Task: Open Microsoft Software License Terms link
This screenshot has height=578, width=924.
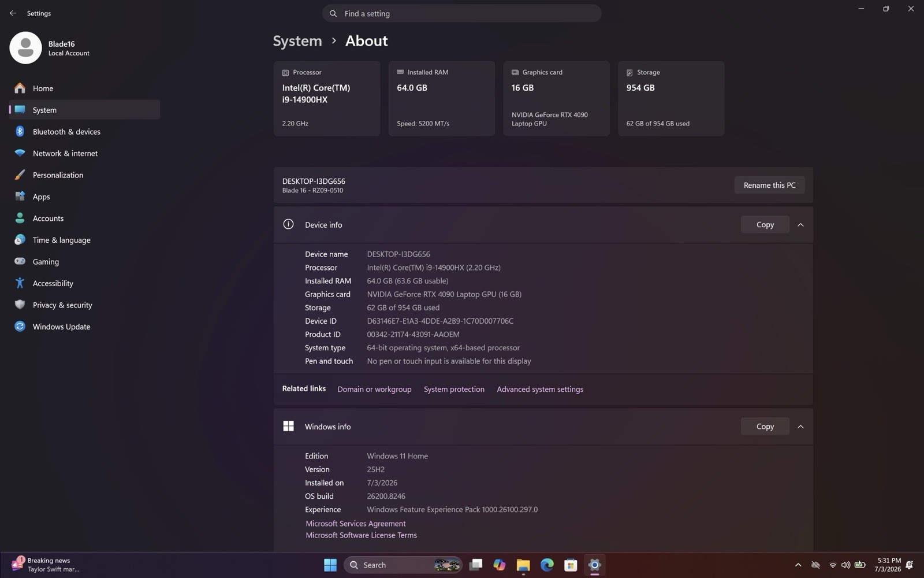Action: 361,535
